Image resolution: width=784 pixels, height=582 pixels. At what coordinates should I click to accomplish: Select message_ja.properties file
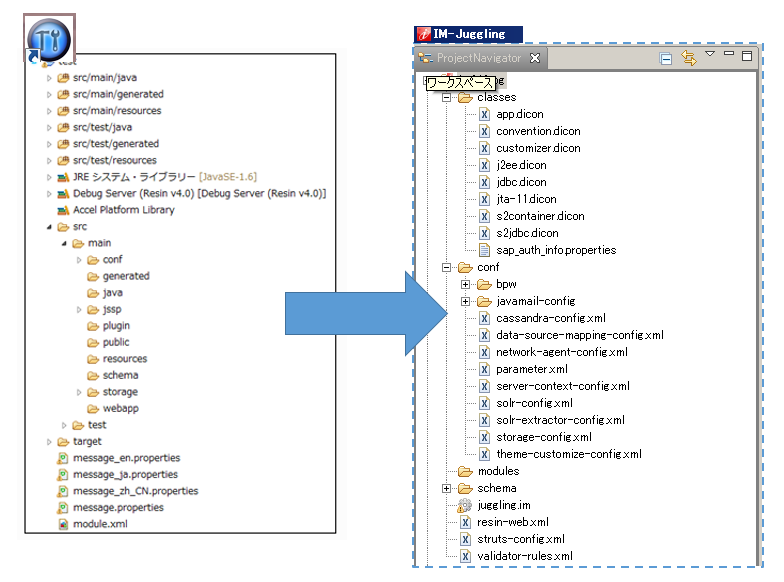(x=126, y=474)
